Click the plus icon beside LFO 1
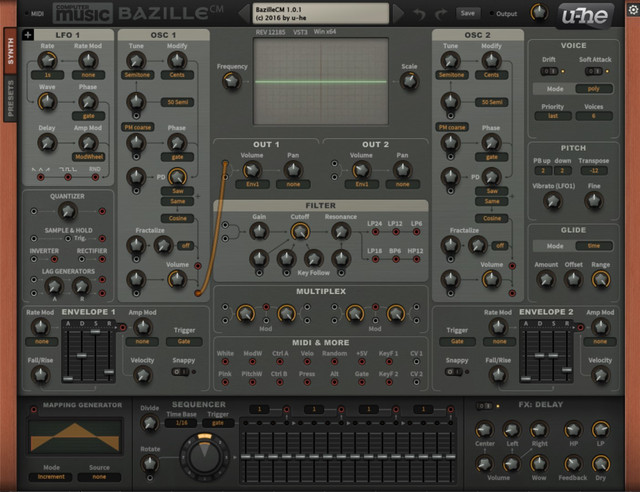The height and width of the screenshot is (492, 640). tap(28, 35)
